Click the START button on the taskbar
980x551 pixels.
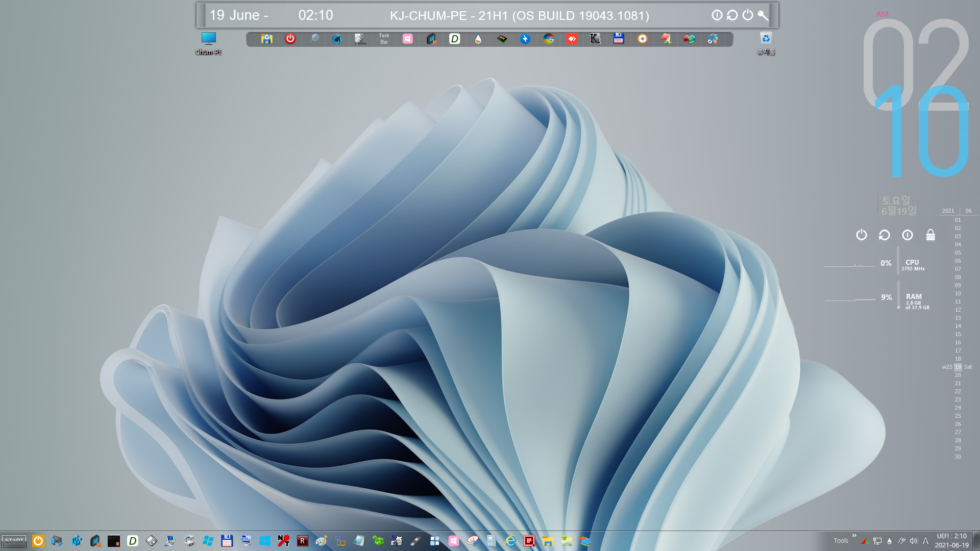pos(14,541)
